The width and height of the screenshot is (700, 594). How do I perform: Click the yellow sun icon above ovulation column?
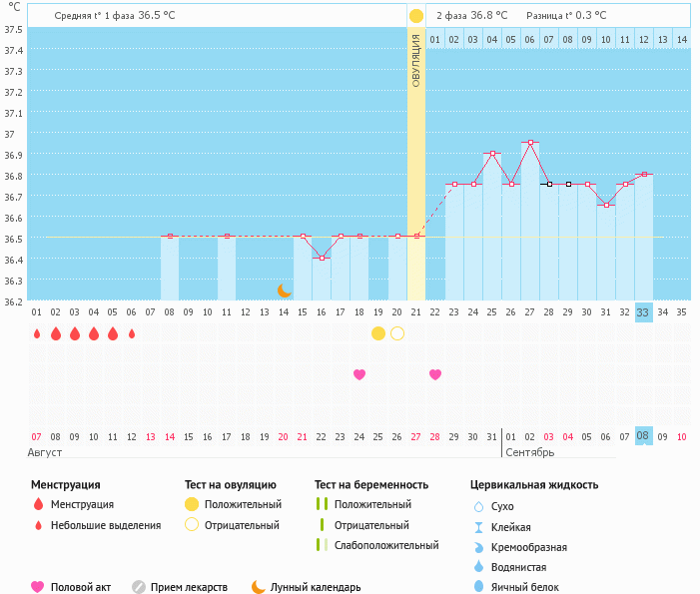(x=416, y=16)
